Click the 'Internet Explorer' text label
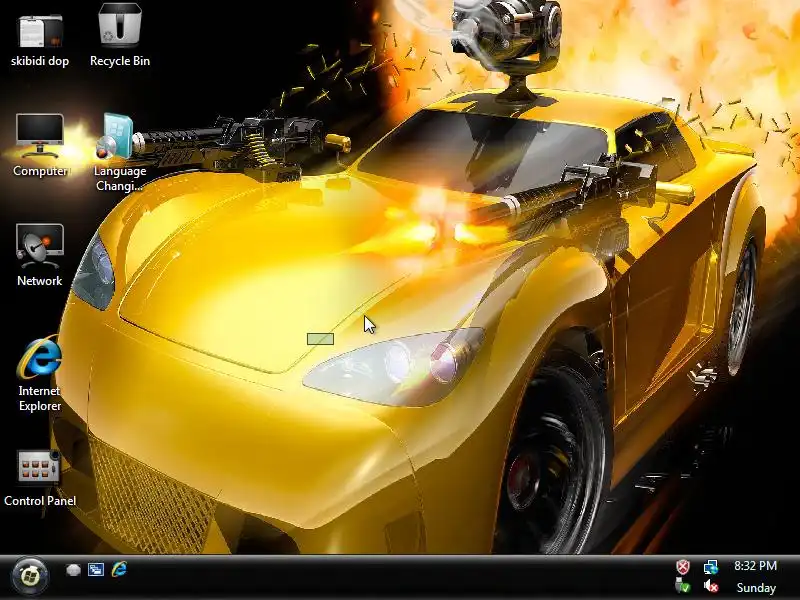800x600 pixels. [x=40, y=398]
